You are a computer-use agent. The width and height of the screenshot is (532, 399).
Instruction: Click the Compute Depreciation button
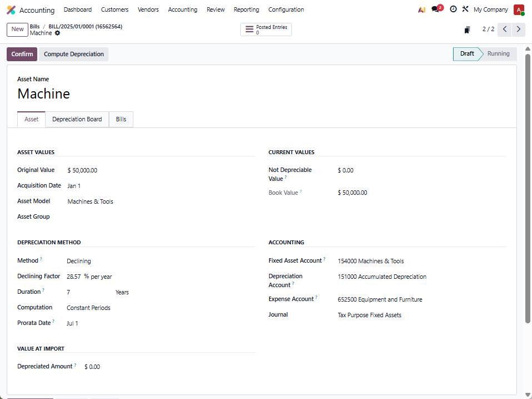[x=73, y=55]
